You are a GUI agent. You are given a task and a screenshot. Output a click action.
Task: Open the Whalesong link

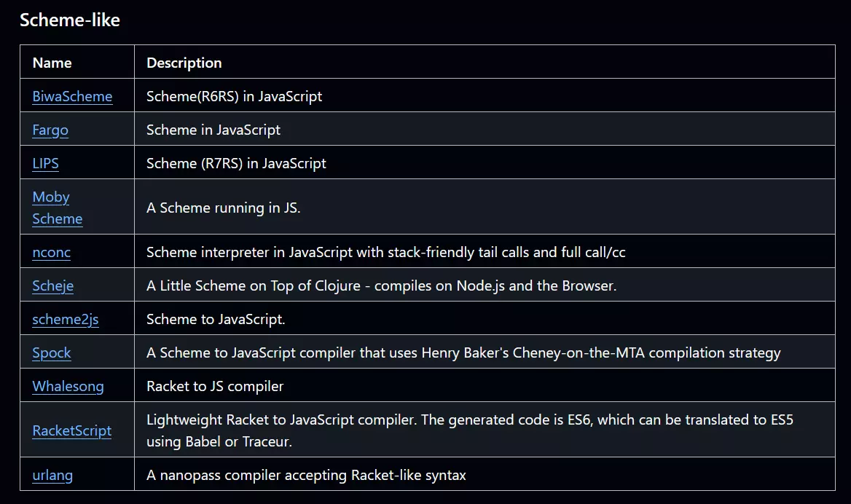(68, 386)
